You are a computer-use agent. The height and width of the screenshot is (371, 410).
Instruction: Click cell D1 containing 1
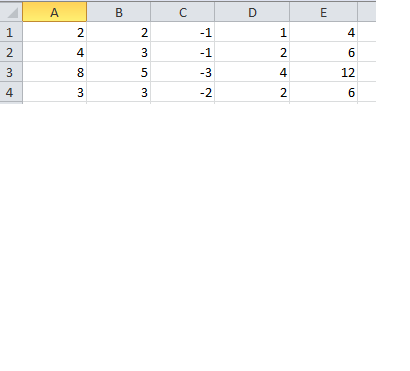[252, 32]
